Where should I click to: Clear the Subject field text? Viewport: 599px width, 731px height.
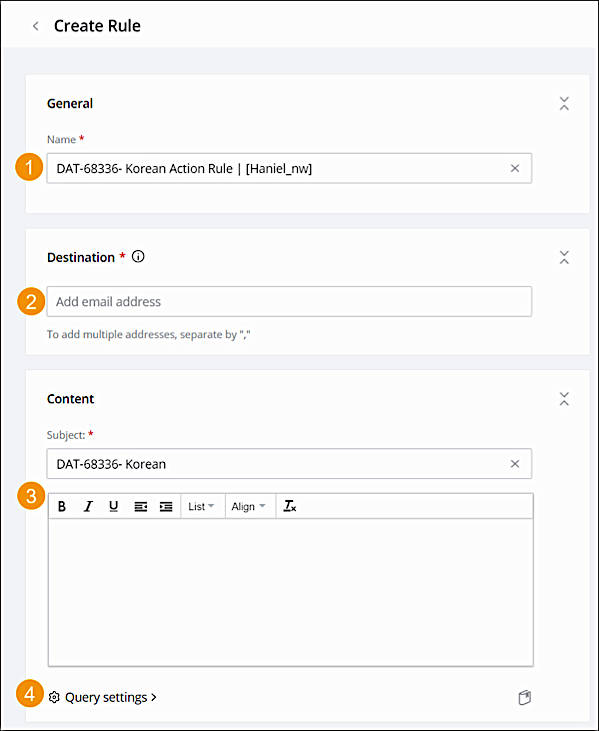point(515,464)
